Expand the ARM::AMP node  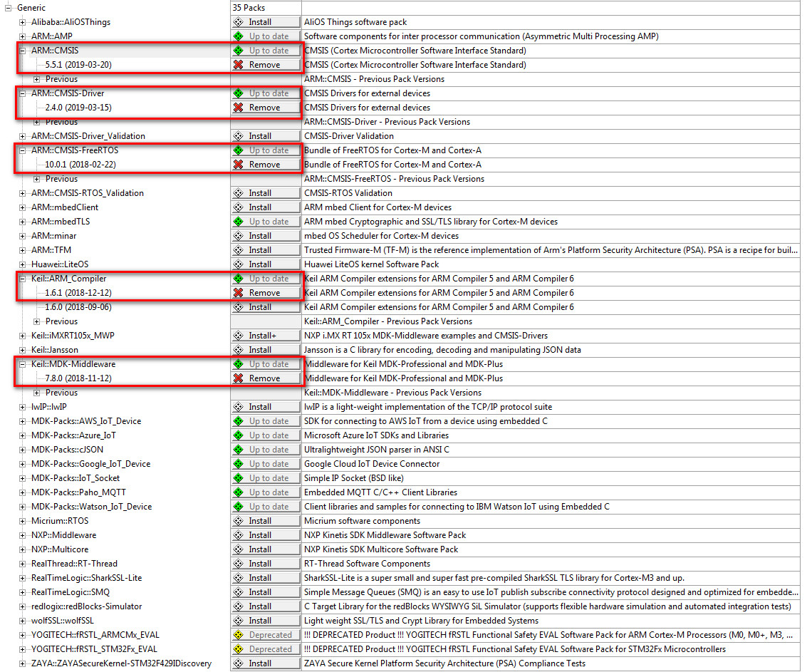(x=22, y=36)
